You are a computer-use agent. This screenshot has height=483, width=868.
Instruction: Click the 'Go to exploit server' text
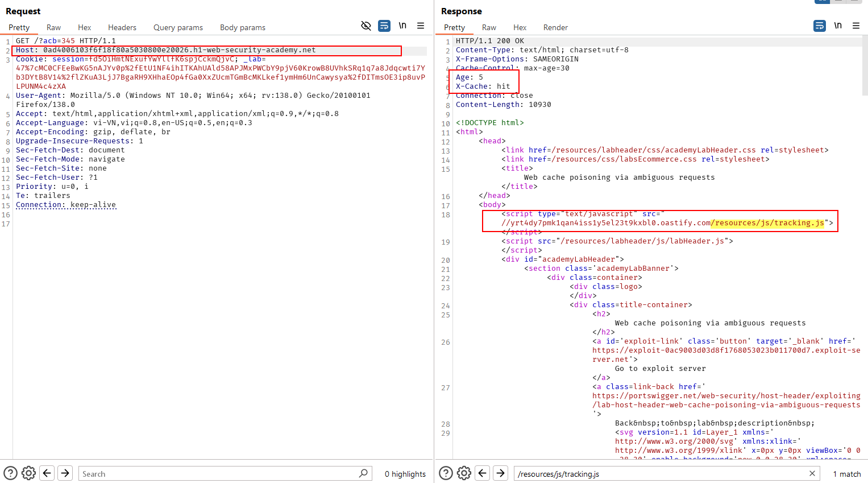pos(661,369)
